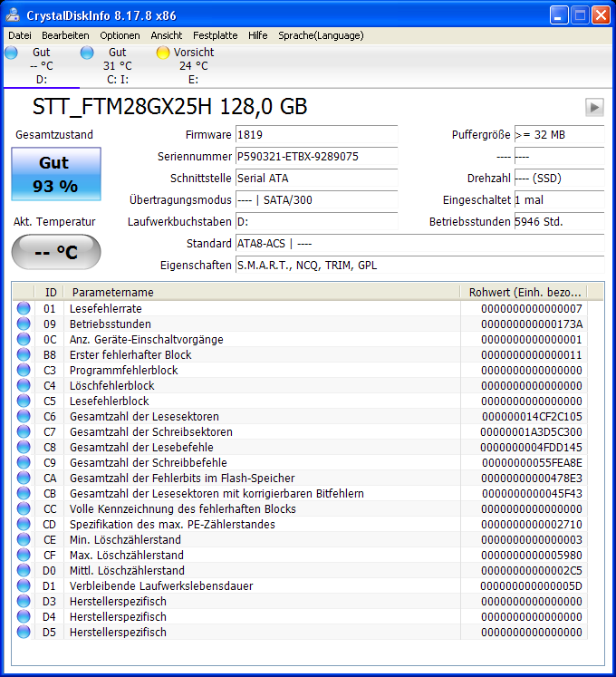Click the Eigenschaften field with S.M.A.R.T.
This screenshot has width=616, height=677.
click(x=419, y=266)
